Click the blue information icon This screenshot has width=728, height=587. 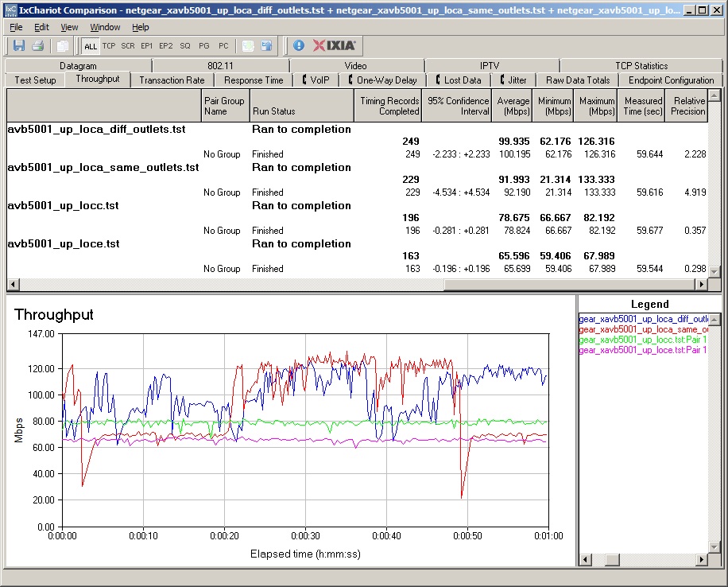(x=299, y=45)
